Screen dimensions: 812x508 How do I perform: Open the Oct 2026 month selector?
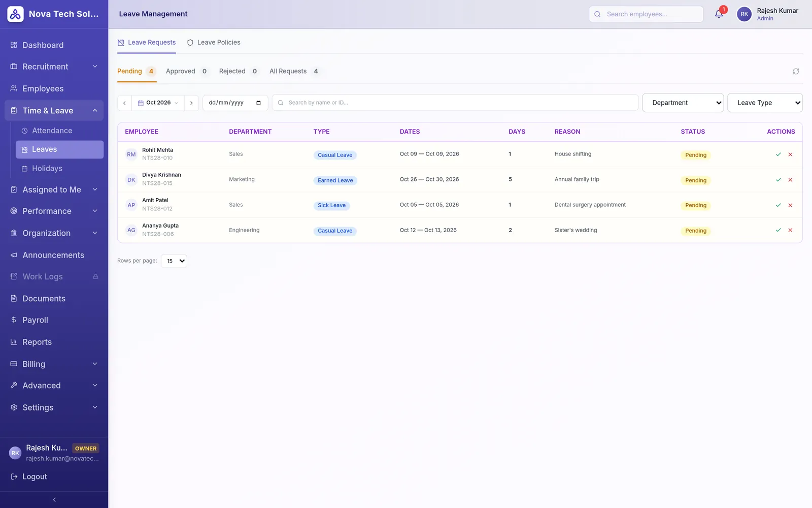(158, 103)
